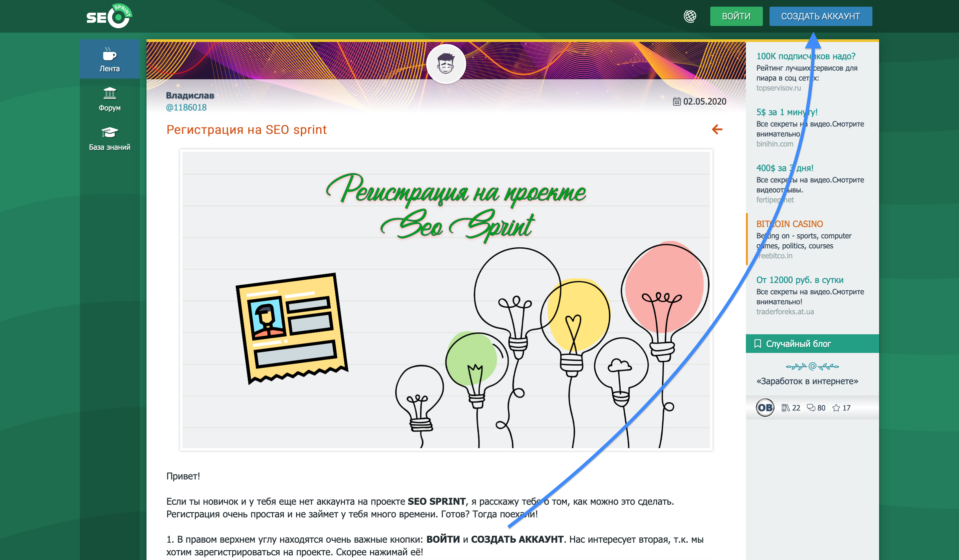Open the language globe icon

point(690,16)
